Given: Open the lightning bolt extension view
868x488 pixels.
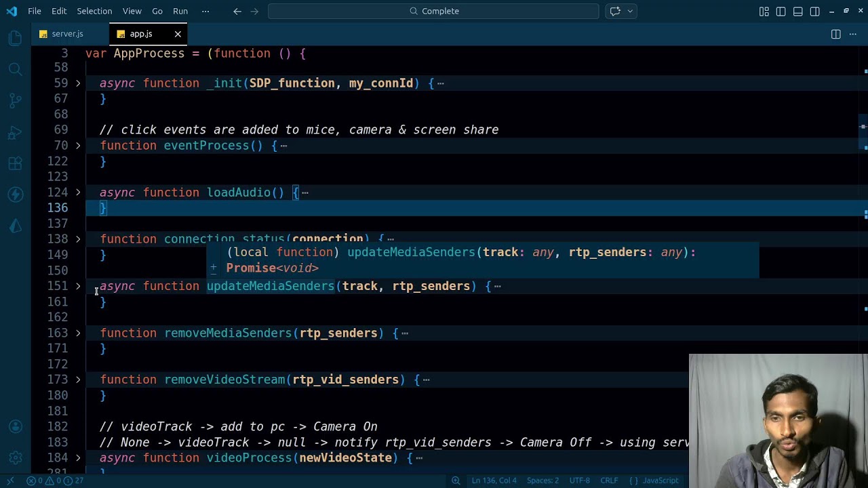Looking at the screenshot, I should (x=15, y=195).
